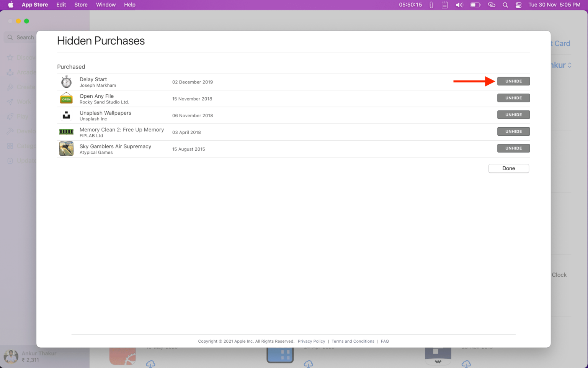Select the Sky Gamblers Air Supremacy title

115,146
